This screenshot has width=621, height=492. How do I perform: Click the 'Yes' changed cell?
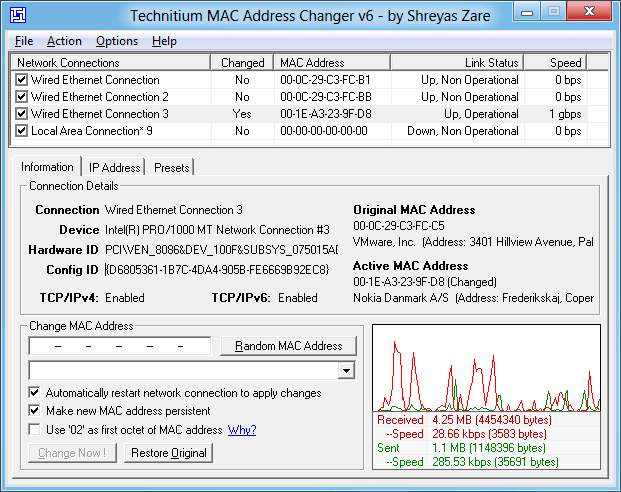pos(242,114)
